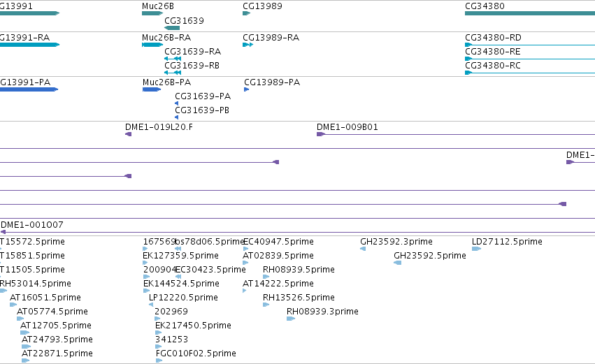
Task: Select EST FGC010F02.5prime
Action: 196,354
